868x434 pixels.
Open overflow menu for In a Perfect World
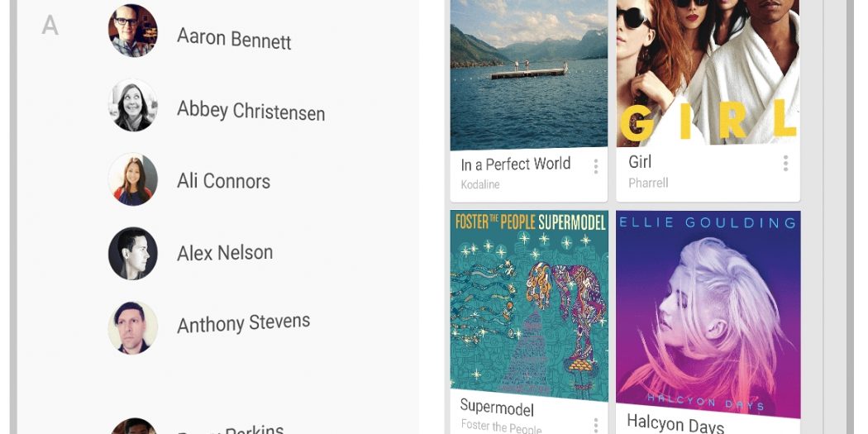click(x=596, y=166)
